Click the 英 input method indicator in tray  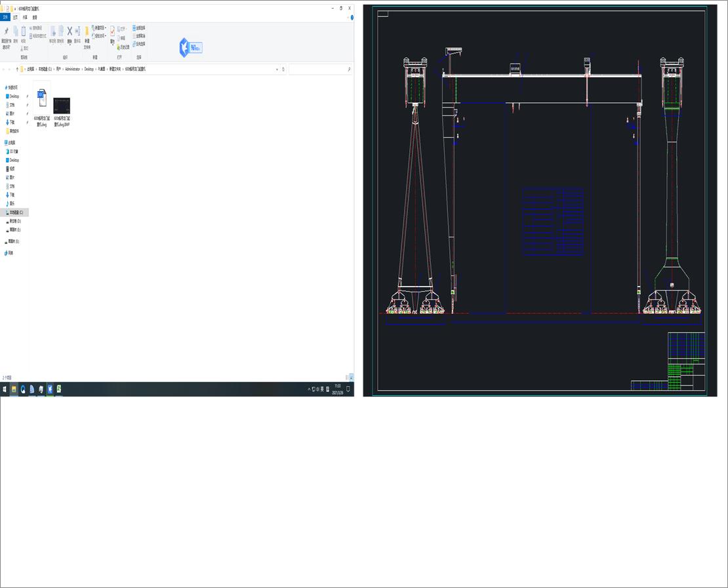322,389
